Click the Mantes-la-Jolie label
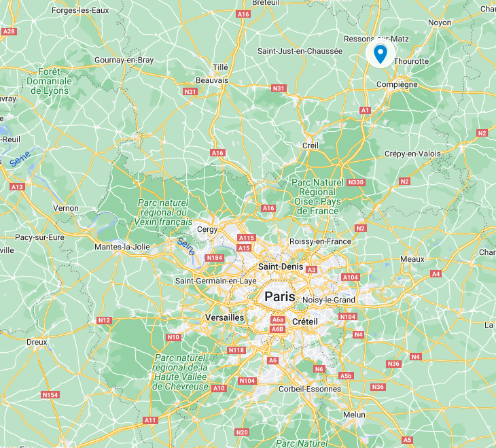Screen dimensions: 496x448 (x=122, y=247)
